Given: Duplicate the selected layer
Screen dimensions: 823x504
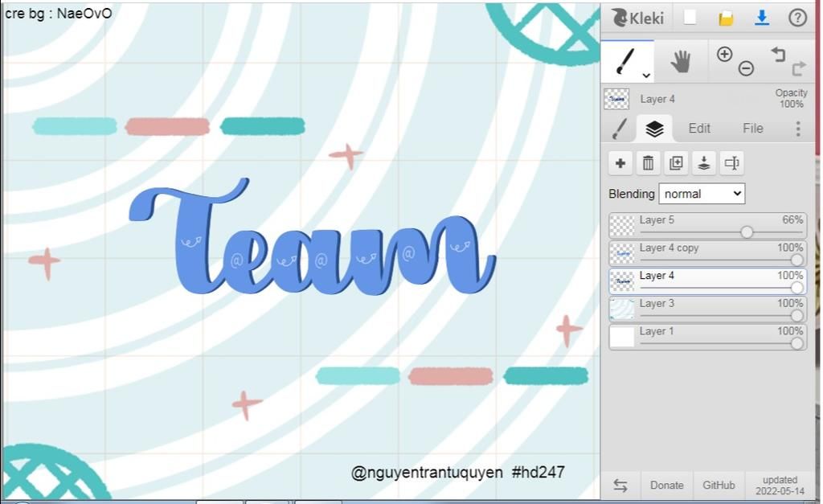Looking at the screenshot, I should [x=676, y=163].
